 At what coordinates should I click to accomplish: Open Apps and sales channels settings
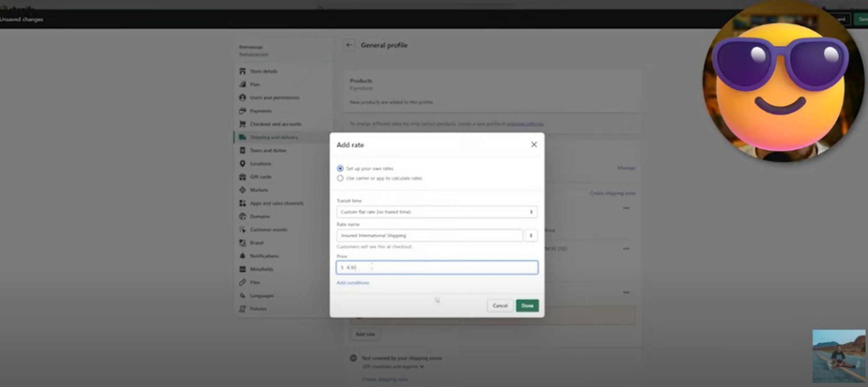(277, 203)
